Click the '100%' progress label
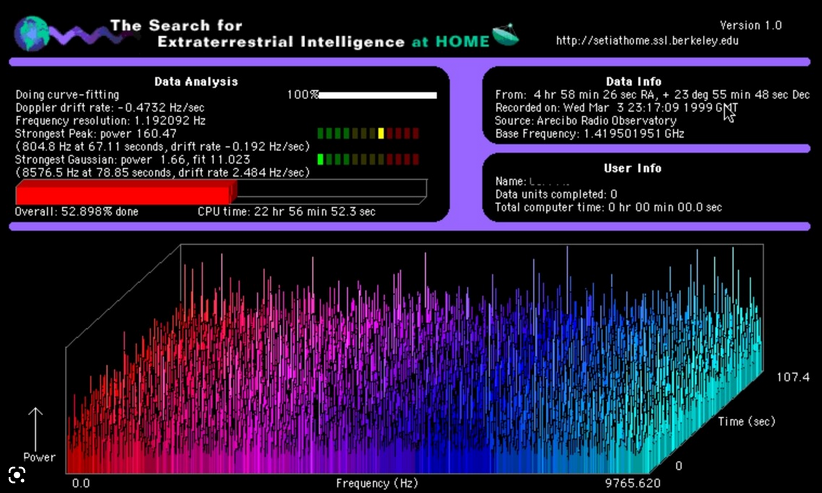 [x=302, y=95]
